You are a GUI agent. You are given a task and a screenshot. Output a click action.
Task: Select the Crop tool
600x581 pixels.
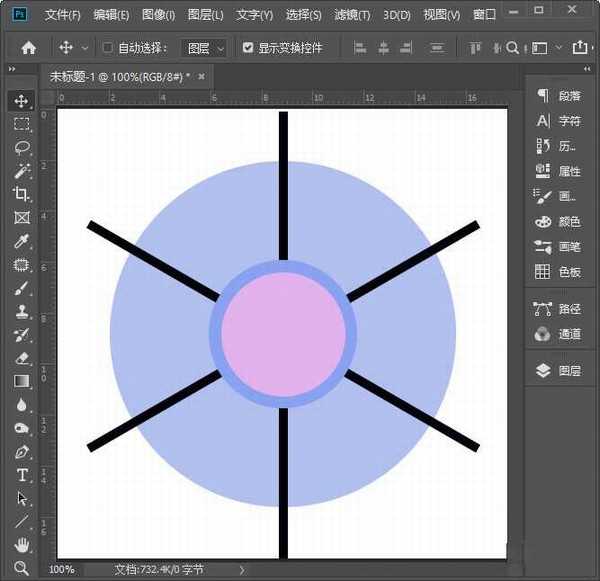pyautogui.click(x=21, y=194)
